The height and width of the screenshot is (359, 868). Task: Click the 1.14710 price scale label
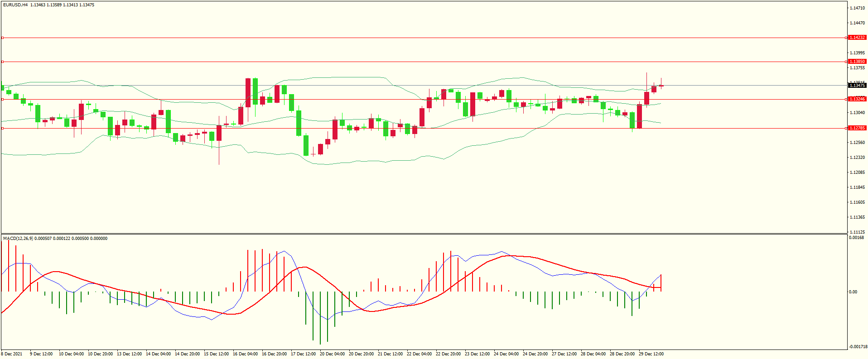[x=857, y=8]
